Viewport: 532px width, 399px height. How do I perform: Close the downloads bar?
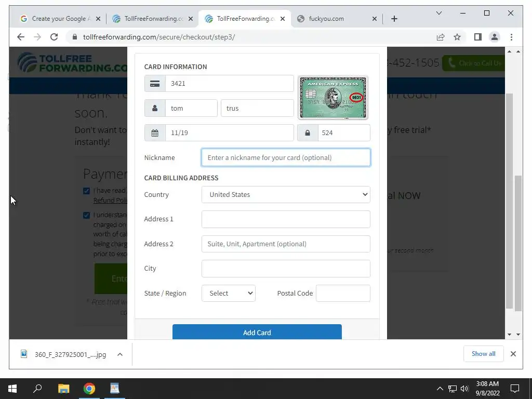[513, 354]
